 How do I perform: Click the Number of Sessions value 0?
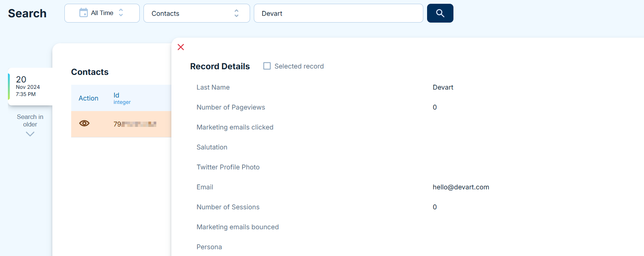pyautogui.click(x=435, y=207)
